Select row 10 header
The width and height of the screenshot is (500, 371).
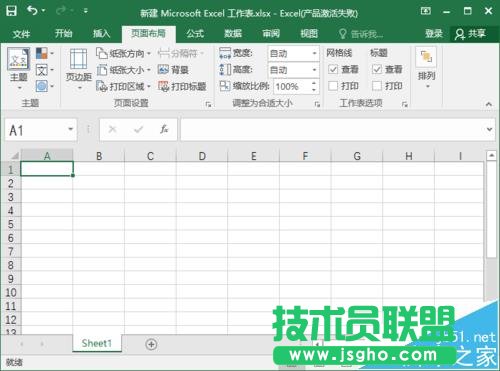point(11,292)
